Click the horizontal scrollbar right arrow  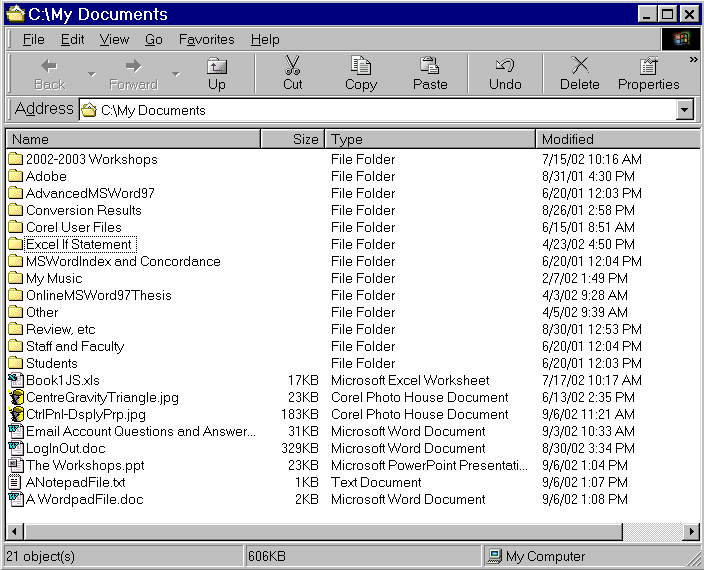click(691, 532)
